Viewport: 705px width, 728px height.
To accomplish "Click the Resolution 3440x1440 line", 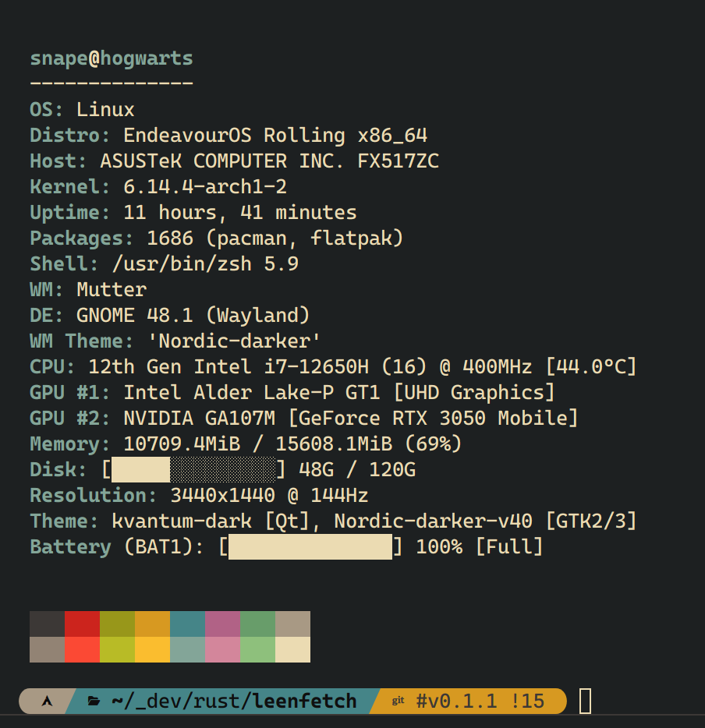I will tap(199, 496).
